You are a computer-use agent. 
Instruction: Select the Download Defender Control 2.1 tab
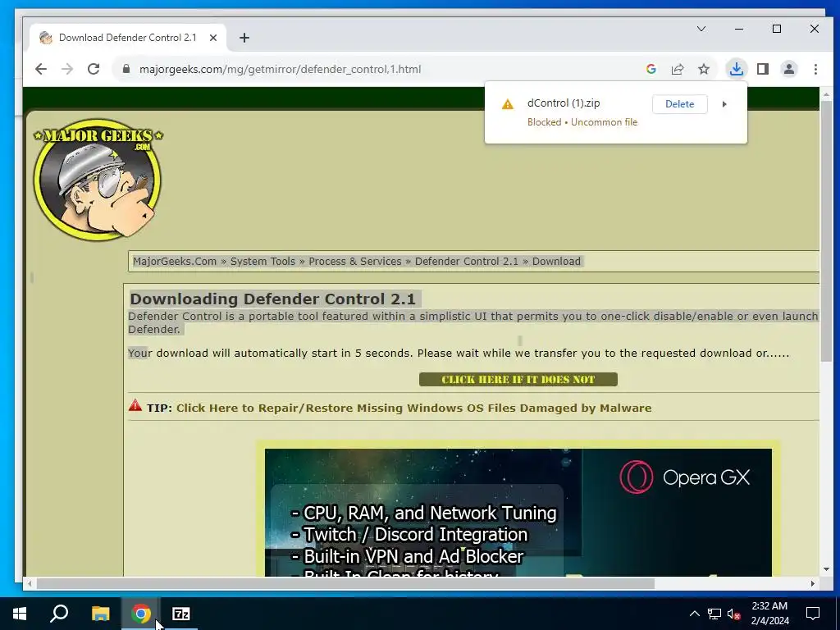[127, 38]
